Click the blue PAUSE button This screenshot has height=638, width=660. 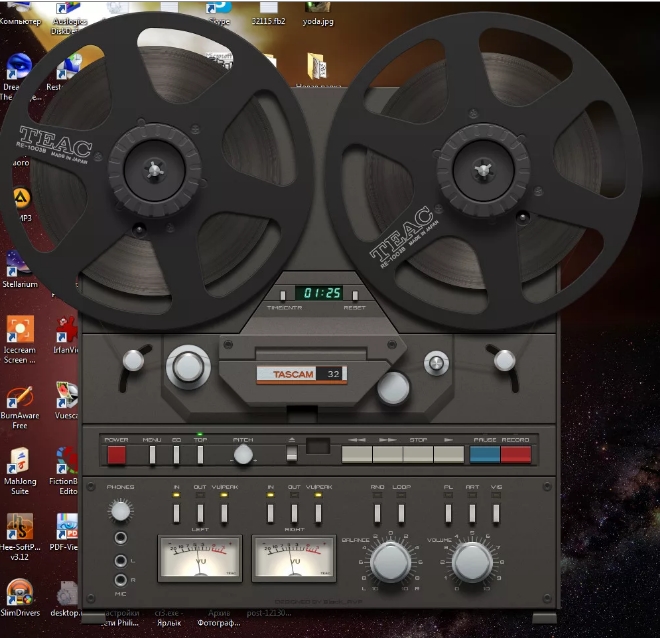click(484, 455)
